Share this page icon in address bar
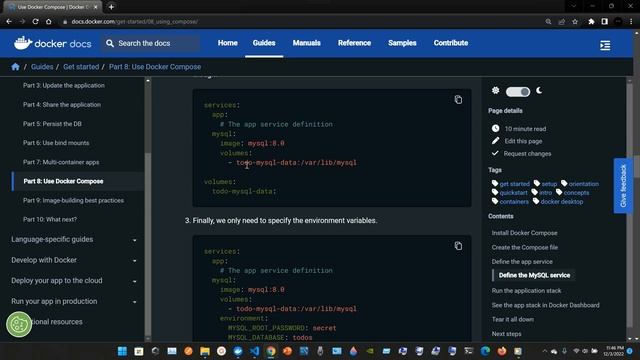This screenshot has height=360, width=640. 562,22
